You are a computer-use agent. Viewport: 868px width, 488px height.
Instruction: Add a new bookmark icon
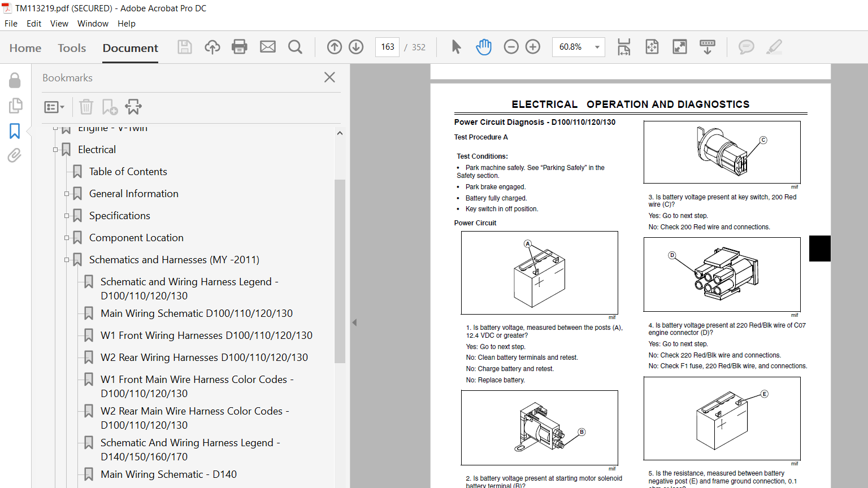pyautogui.click(x=110, y=107)
